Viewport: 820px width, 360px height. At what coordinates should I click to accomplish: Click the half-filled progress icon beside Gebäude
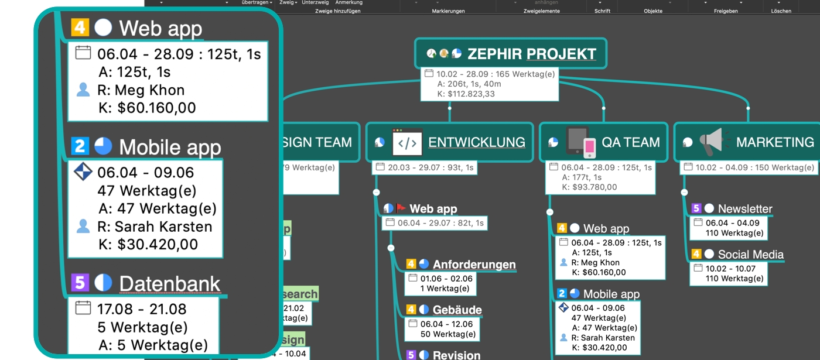(424, 310)
